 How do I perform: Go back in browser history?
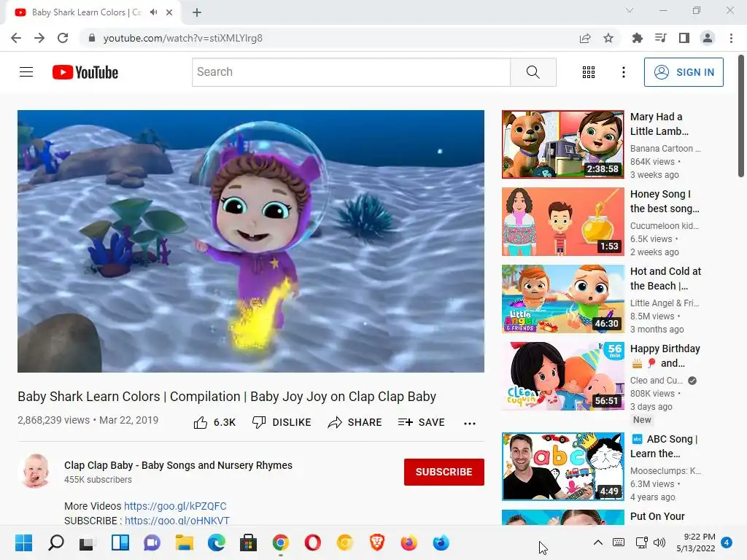16,38
